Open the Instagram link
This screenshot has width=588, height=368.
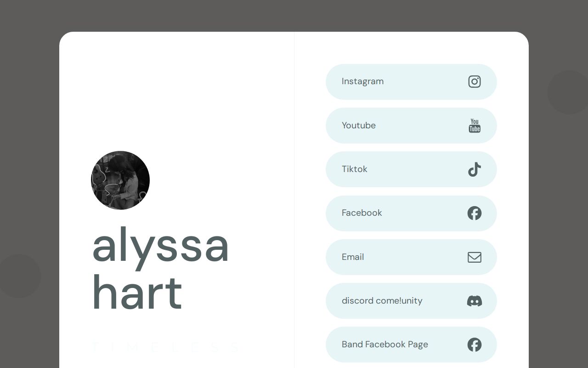point(362,81)
